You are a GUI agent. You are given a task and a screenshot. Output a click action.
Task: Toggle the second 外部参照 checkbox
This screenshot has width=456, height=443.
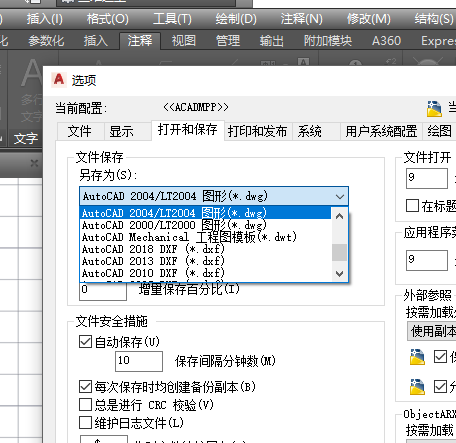pyautogui.click(x=440, y=387)
